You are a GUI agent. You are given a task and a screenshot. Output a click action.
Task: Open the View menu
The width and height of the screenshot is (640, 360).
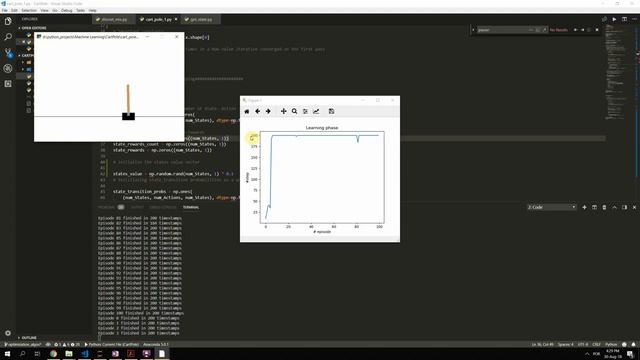pos(44,10)
